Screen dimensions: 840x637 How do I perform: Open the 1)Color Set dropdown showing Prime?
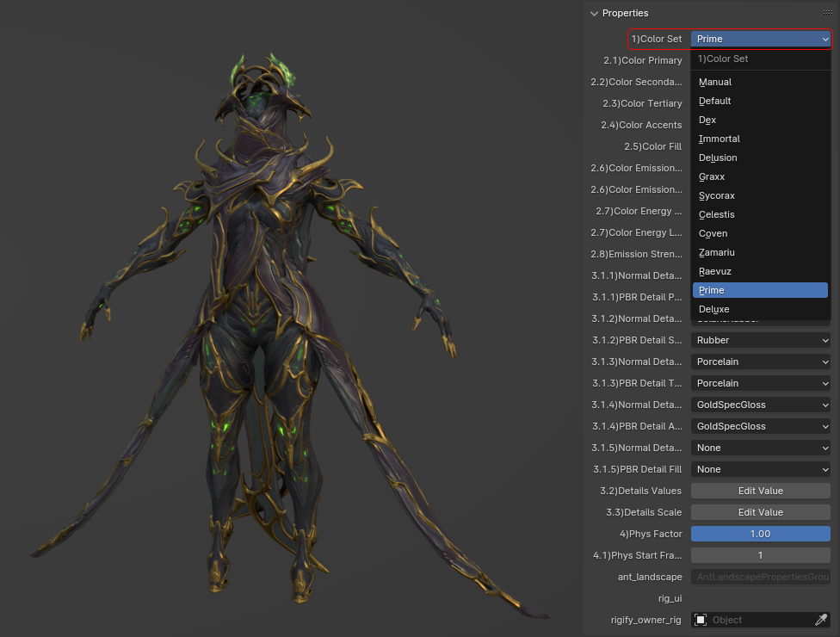pos(761,39)
